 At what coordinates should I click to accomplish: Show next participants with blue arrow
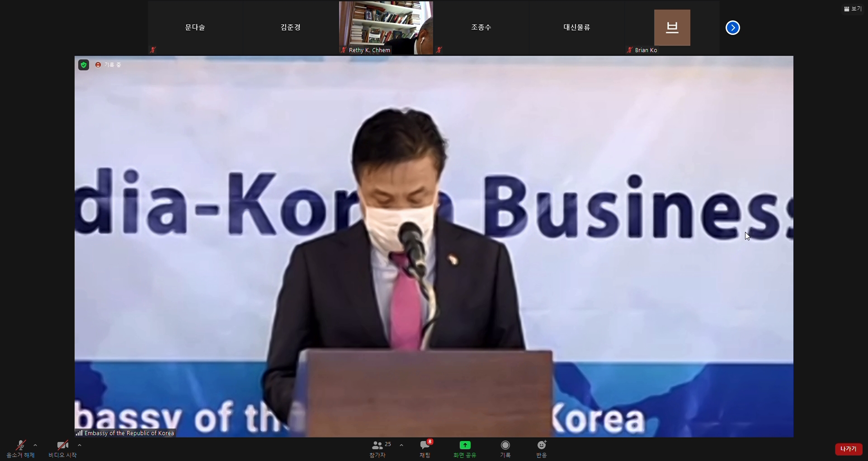click(733, 28)
